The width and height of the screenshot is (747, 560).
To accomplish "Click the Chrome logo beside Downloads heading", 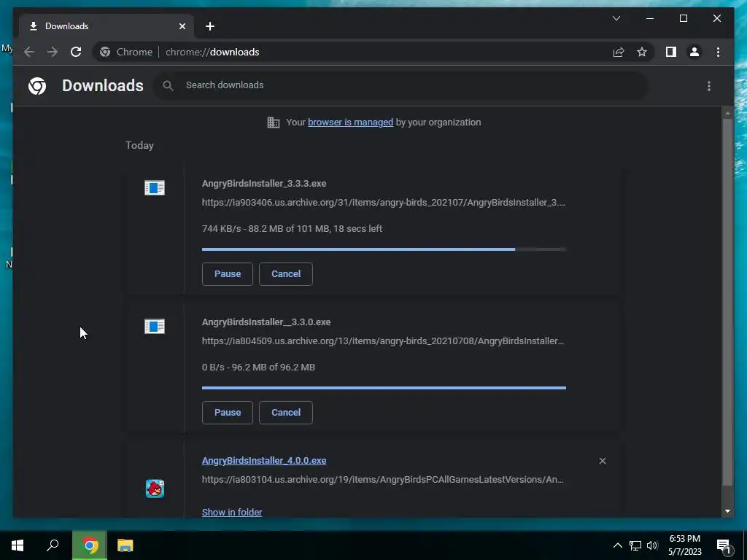I will (37, 86).
